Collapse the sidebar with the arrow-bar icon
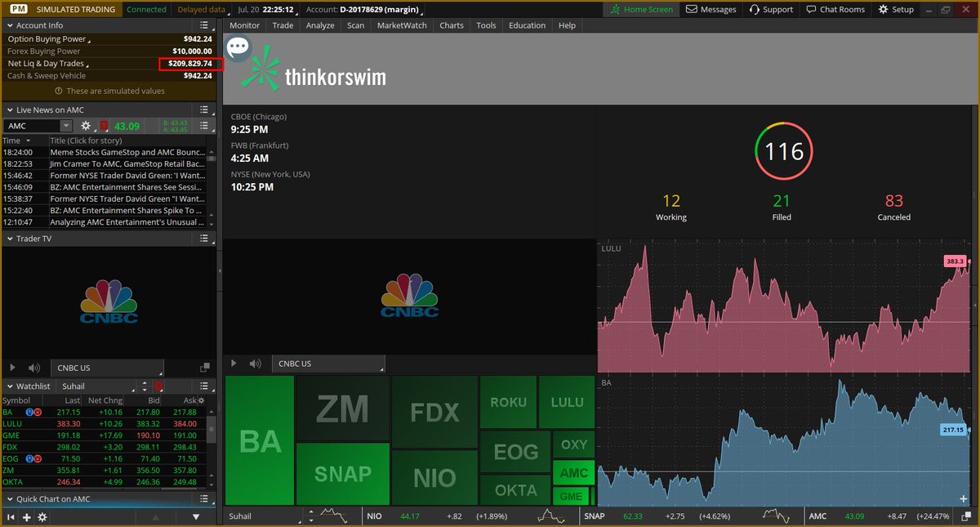The width and height of the screenshot is (980, 527). 11,517
